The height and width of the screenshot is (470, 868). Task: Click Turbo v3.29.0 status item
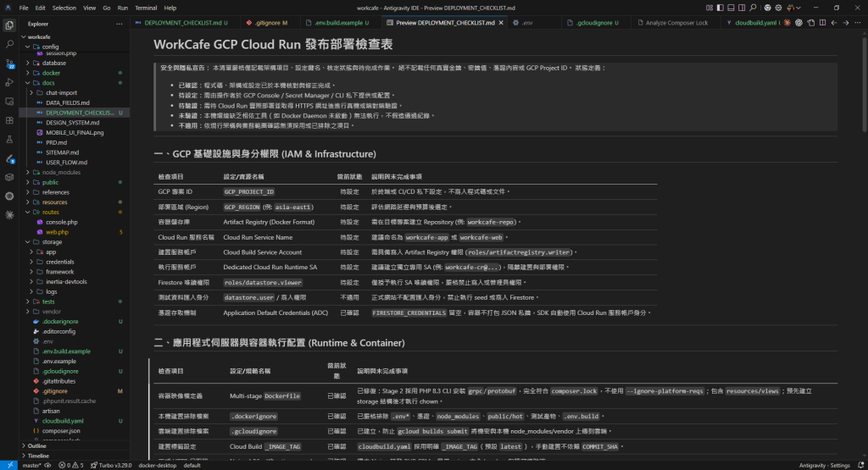click(111, 465)
